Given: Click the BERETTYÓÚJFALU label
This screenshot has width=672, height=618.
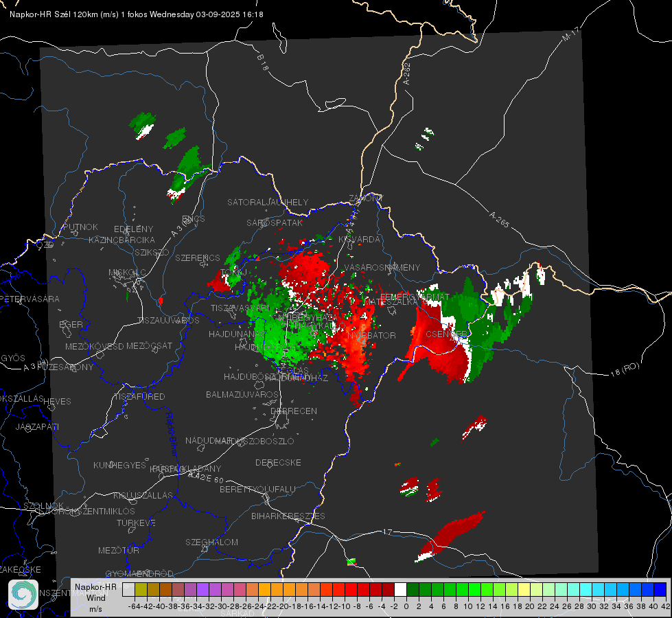Looking at the screenshot, I should (257, 490).
